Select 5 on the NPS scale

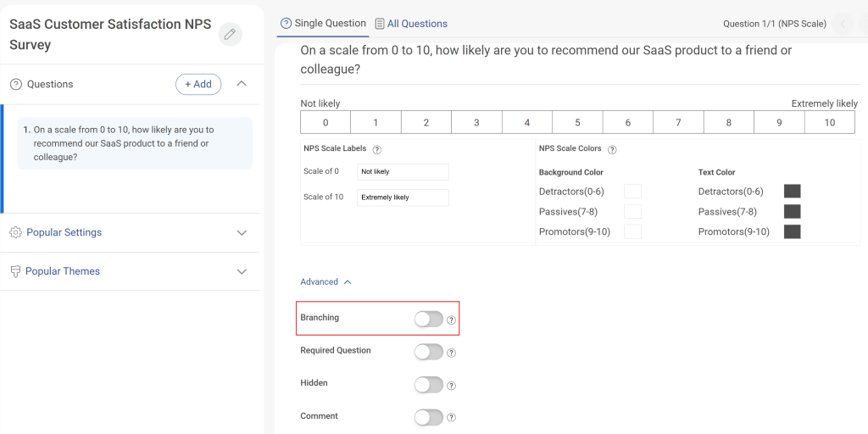(x=577, y=122)
